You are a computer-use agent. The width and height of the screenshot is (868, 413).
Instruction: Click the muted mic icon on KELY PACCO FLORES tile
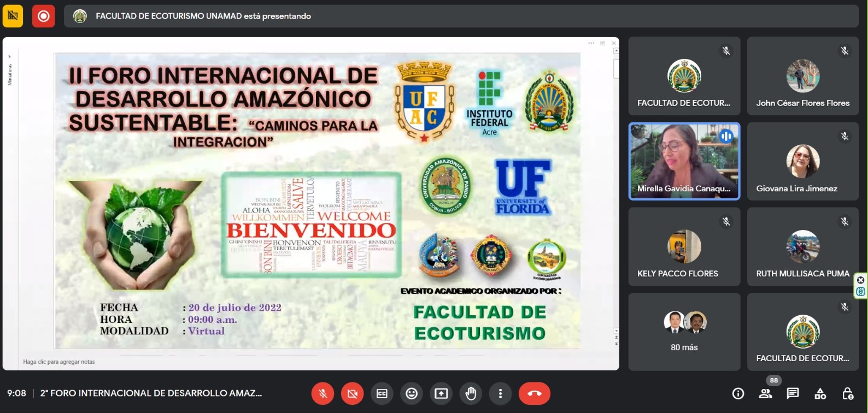pos(726,221)
